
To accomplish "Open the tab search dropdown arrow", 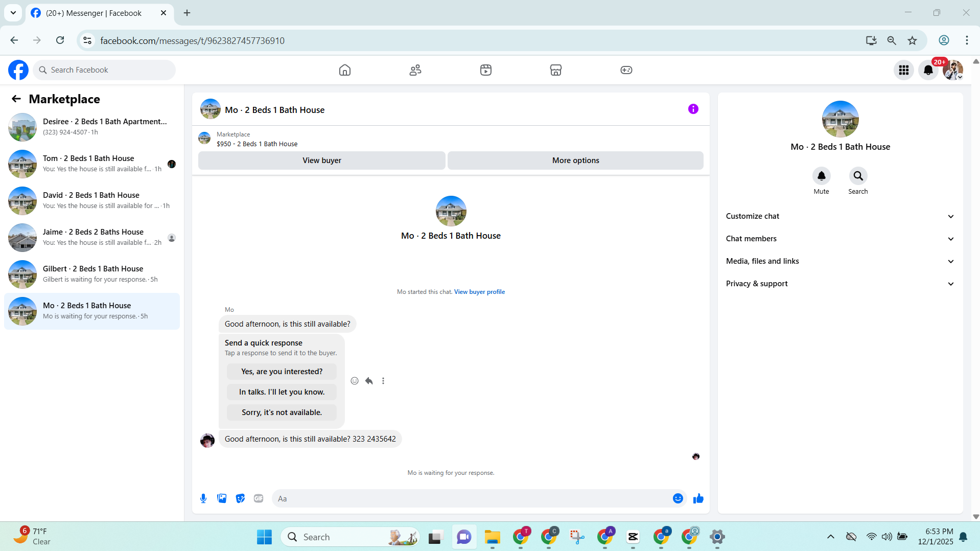I will 13,13.
